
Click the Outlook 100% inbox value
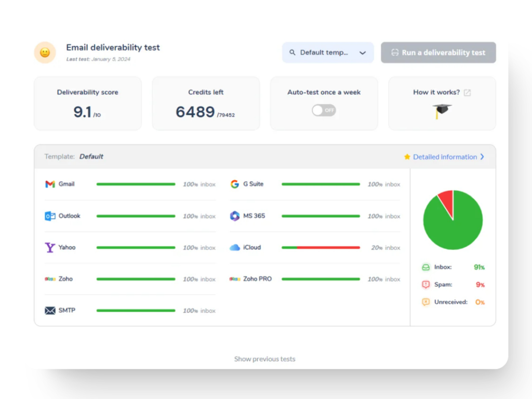pos(199,216)
